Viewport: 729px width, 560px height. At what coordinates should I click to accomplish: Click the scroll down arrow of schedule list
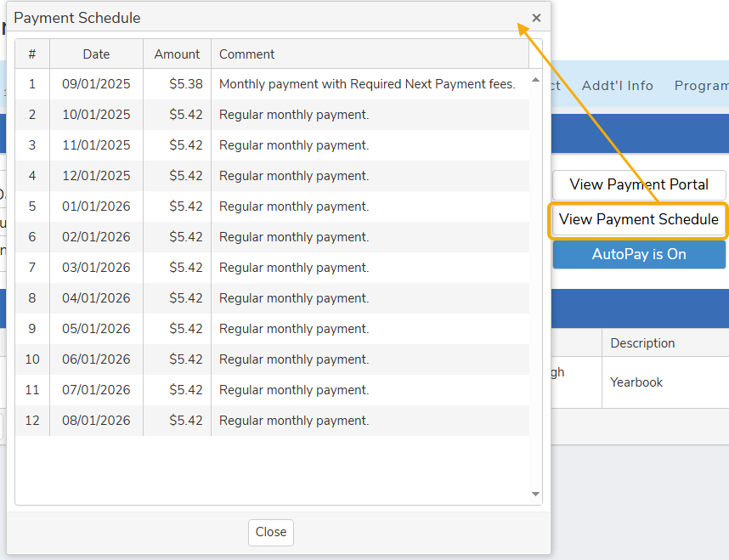(535, 494)
